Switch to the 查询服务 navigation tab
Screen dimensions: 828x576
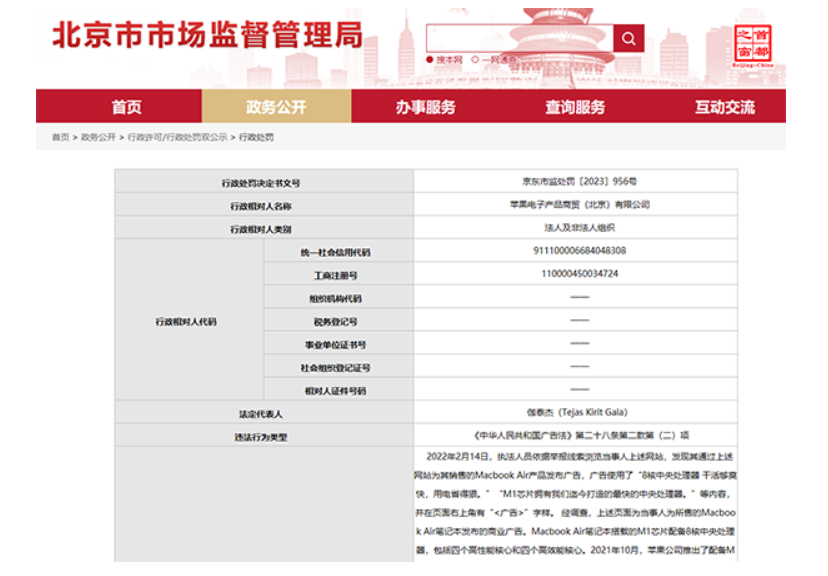(x=575, y=107)
